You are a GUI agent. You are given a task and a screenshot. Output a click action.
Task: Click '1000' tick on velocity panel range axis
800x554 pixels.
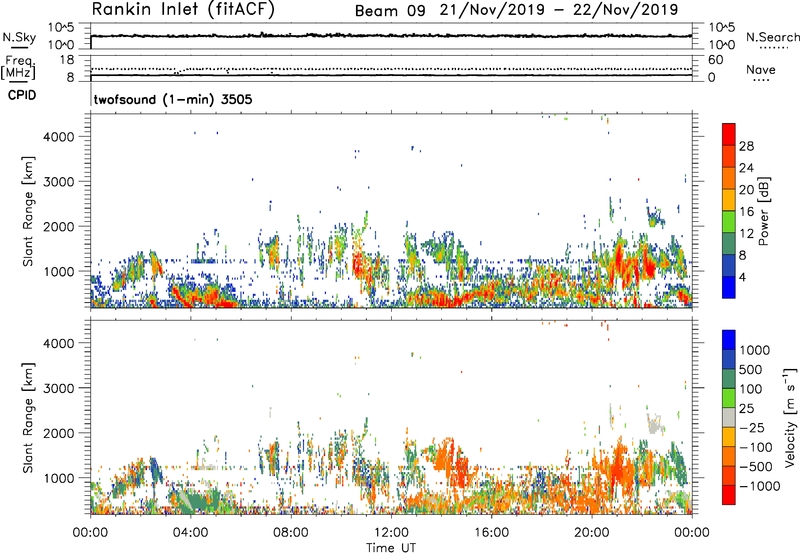tap(58, 478)
